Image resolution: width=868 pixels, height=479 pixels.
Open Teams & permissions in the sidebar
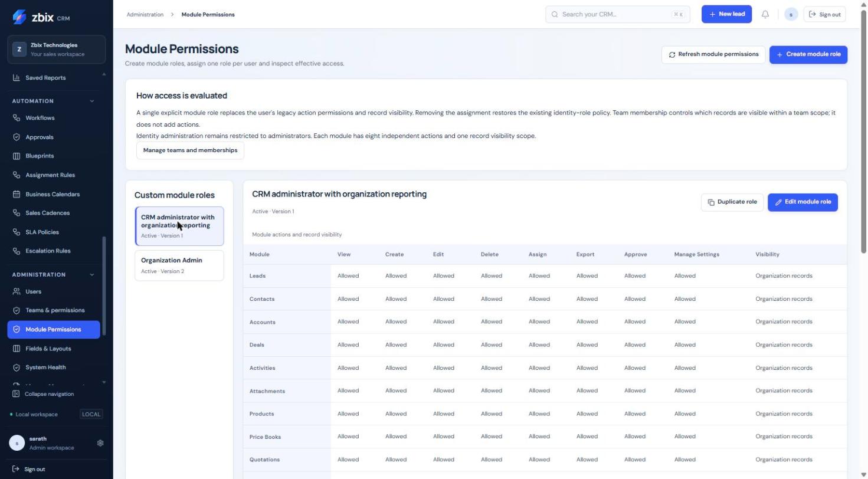(x=53, y=310)
